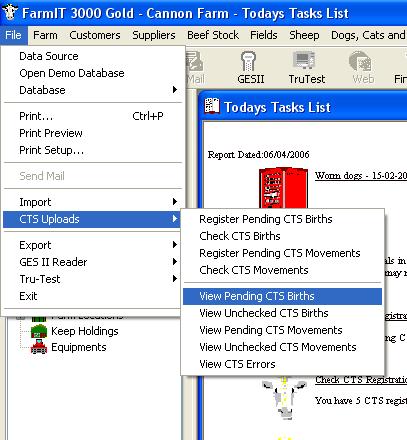Click the Report Dated 06/04/2006 text
This screenshot has height=440, width=407.
click(x=258, y=154)
